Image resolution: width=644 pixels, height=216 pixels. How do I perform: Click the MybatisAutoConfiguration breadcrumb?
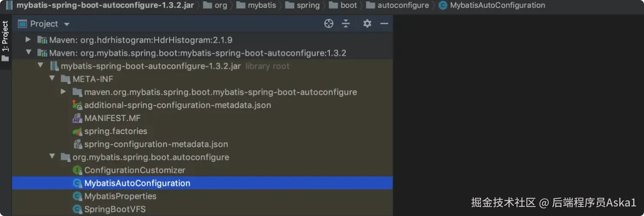pyautogui.click(x=497, y=6)
